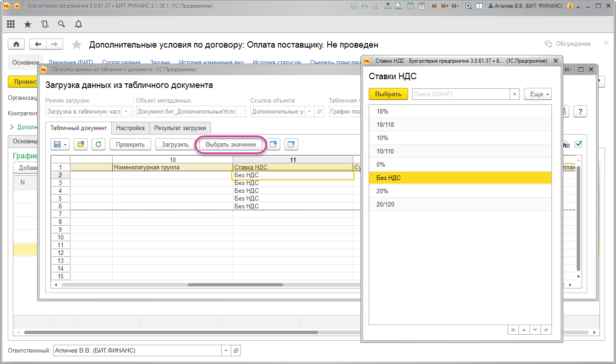Open the Еще dropdown menu
The image size is (616, 364).
point(537,94)
